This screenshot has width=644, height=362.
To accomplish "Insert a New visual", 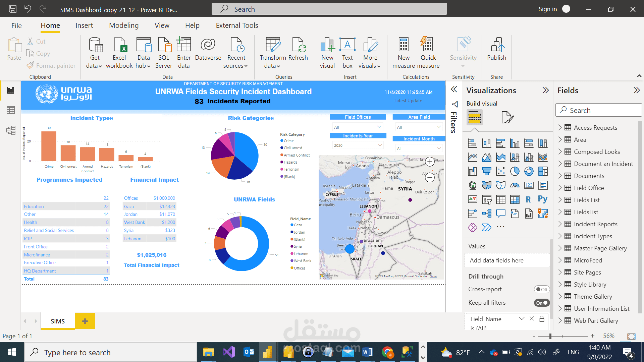I will pos(327,53).
